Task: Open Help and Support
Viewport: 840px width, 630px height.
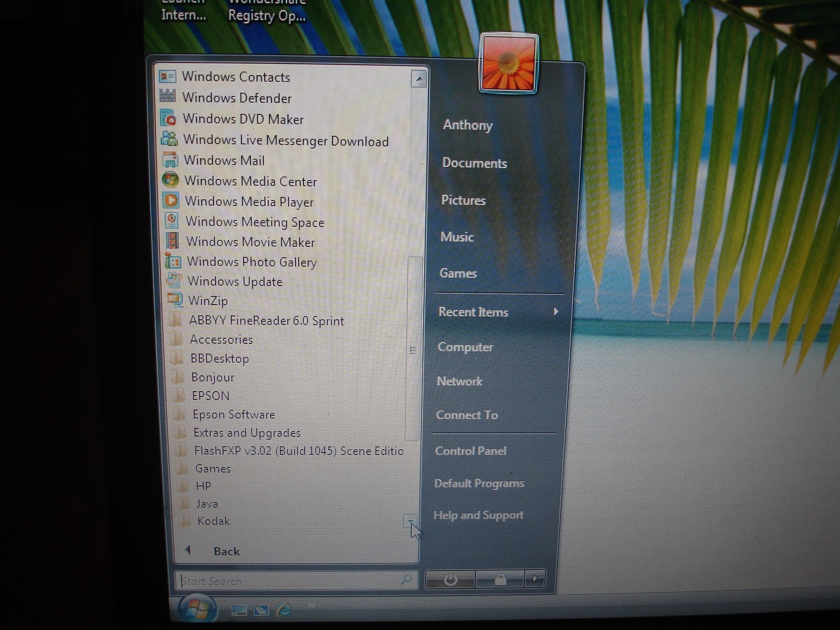Action: coord(478,515)
